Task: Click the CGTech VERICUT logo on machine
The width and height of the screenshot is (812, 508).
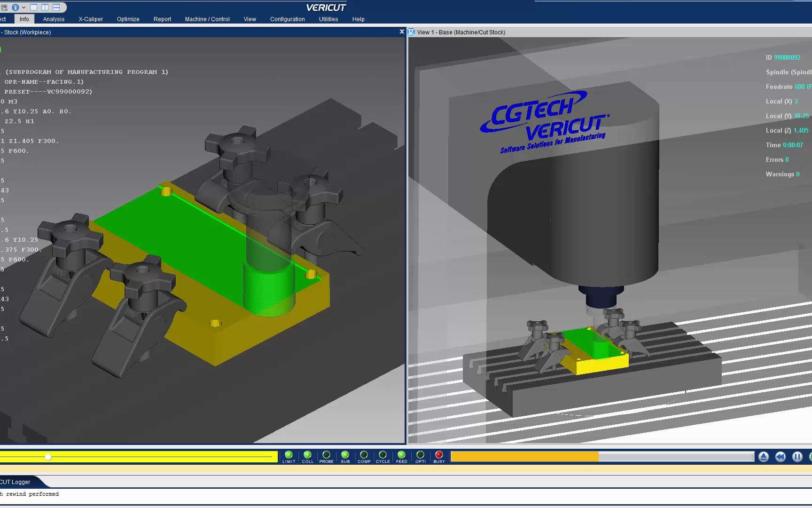Action: pos(545,122)
